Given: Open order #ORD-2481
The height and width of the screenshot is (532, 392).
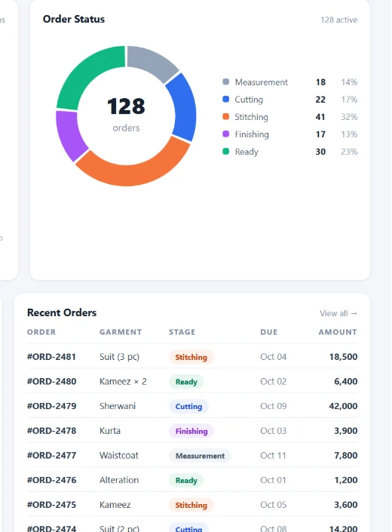Looking at the screenshot, I should (51, 357).
